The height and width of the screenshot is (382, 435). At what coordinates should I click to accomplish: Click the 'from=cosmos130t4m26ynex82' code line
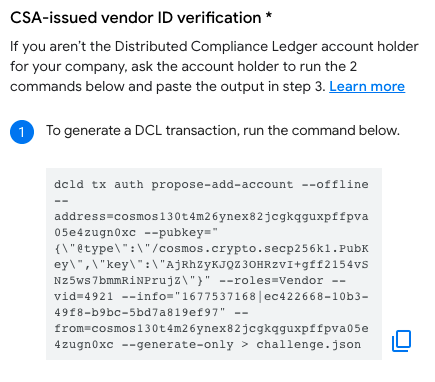[211, 329]
